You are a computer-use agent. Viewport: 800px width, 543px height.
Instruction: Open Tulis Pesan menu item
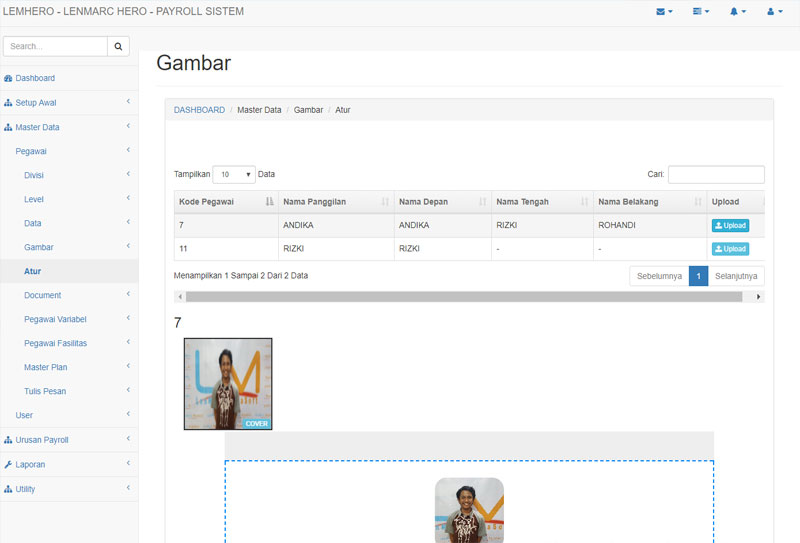[x=69, y=391]
